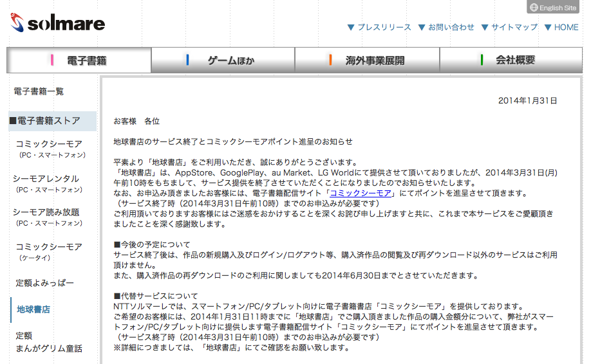Viewport: 591px width, 364px height.
Task: Click the globe icon beside English Site
Action: point(534,8)
